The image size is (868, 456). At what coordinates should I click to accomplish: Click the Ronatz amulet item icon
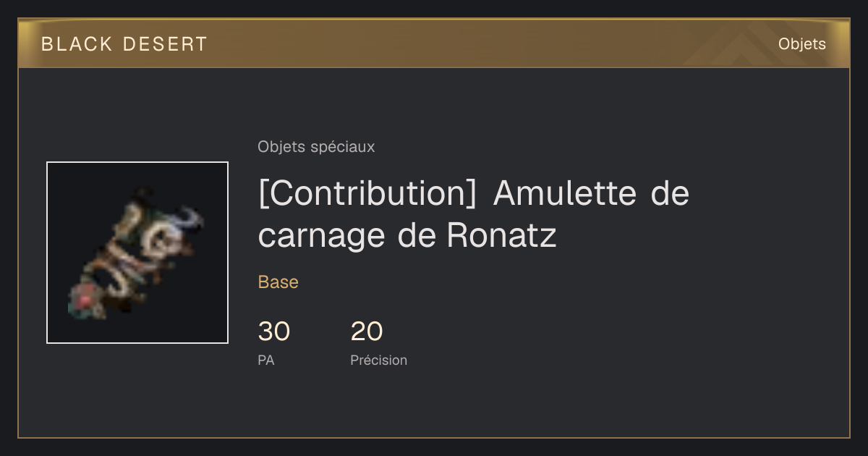[x=137, y=253]
